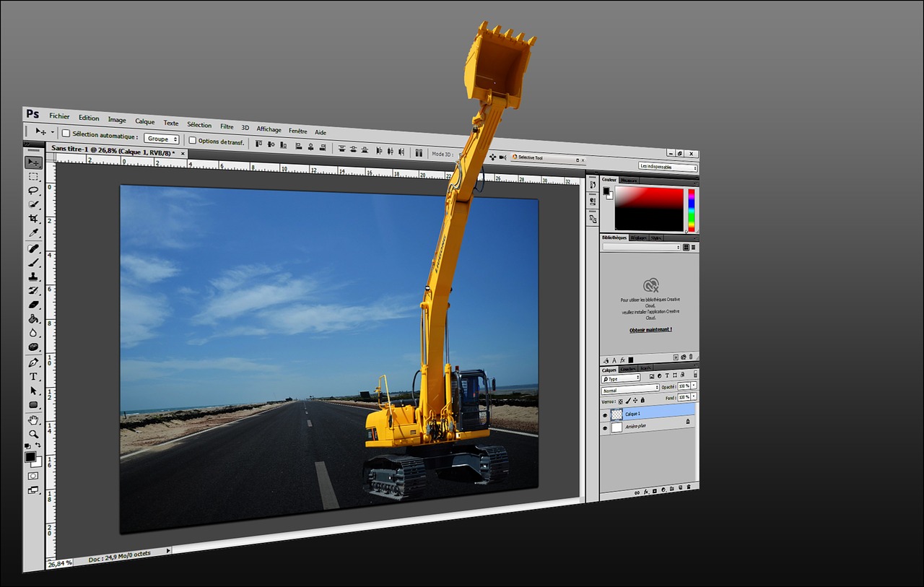Select the Lasso tool

[x=33, y=191]
